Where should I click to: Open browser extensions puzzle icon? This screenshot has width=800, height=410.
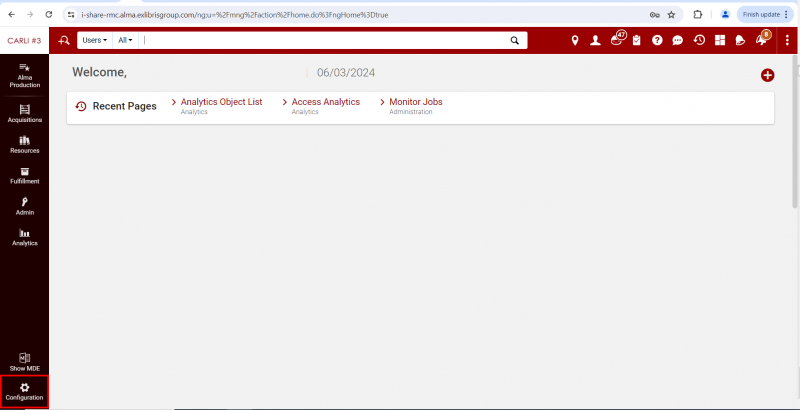[698, 15]
